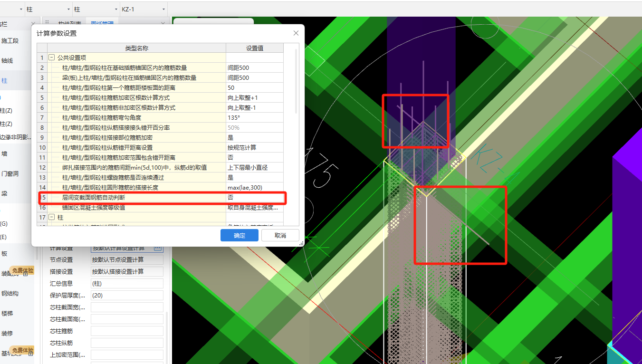
Task: Change the 向上取整+1 setting
Action: tap(255, 98)
